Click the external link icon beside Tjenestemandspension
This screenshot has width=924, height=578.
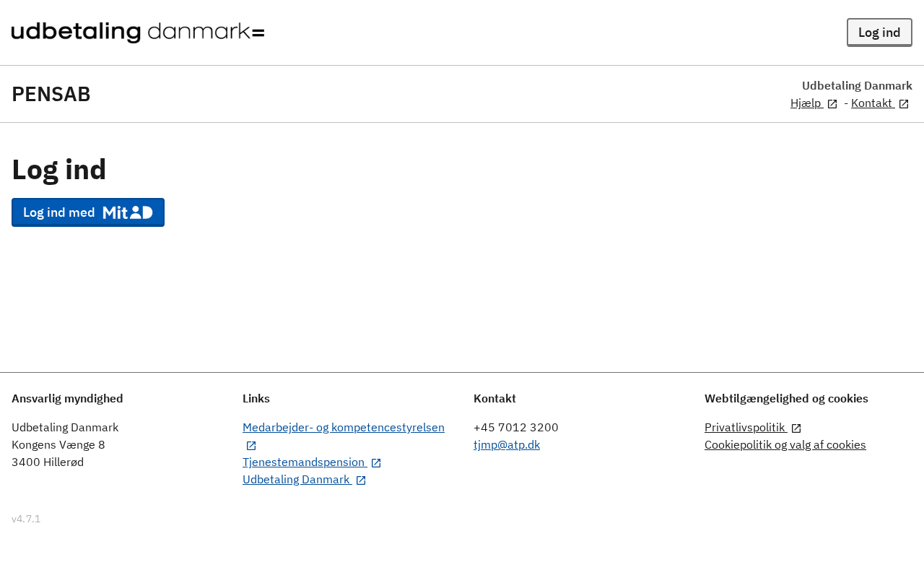point(376,463)
